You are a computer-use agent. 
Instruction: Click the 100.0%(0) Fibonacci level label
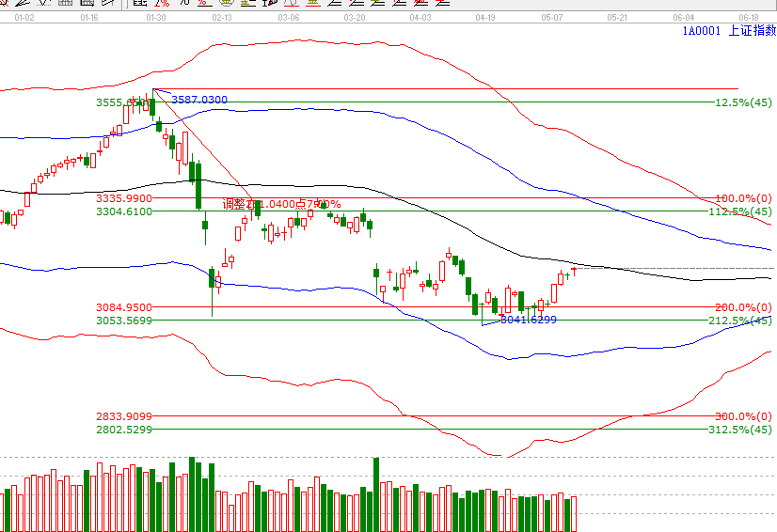tap(743, 199)
